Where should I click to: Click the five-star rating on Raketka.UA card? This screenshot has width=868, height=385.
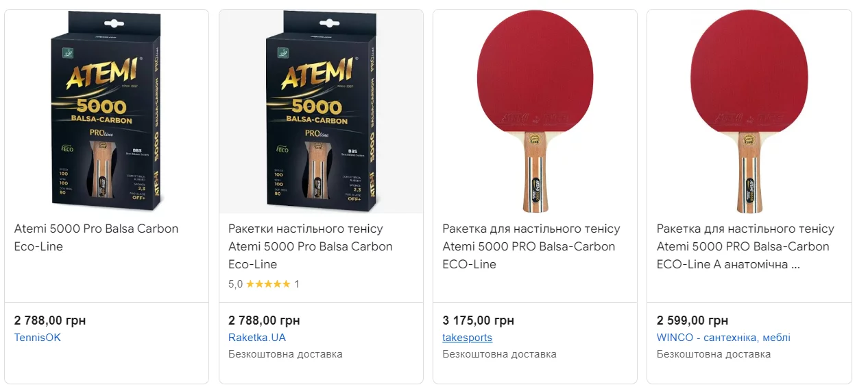(x=268, y=284)
